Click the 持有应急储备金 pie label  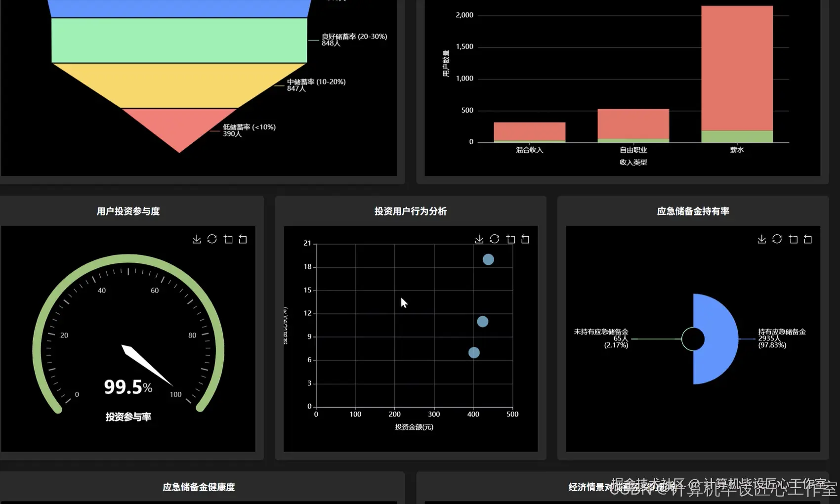coord(782,338)
